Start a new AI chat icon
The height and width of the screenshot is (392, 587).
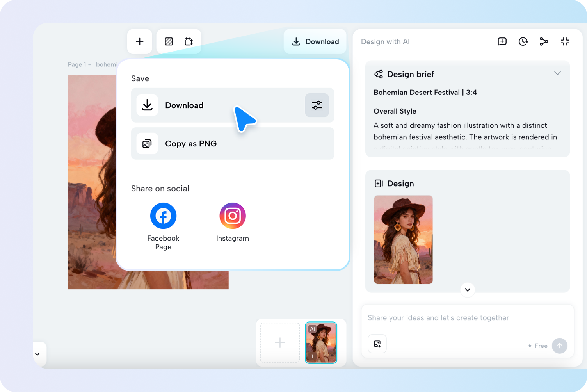pos(502,41)
